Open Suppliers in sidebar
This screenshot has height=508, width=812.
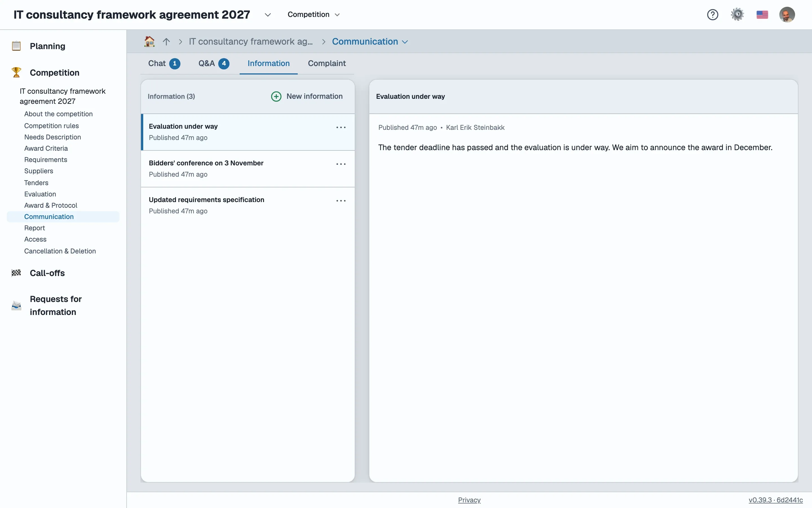coord(39,171)
